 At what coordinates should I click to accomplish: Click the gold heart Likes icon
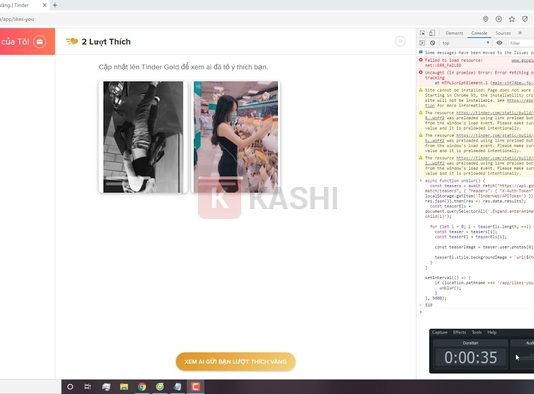coord(72,42)
